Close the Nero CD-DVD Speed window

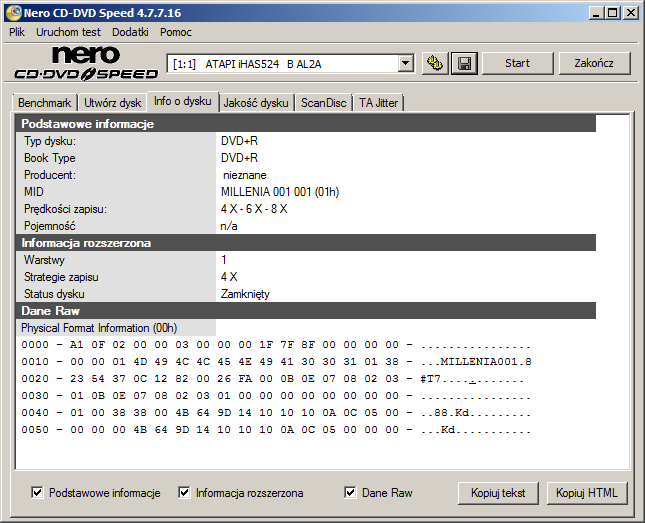pyautogui.click(x=631, y=13)
